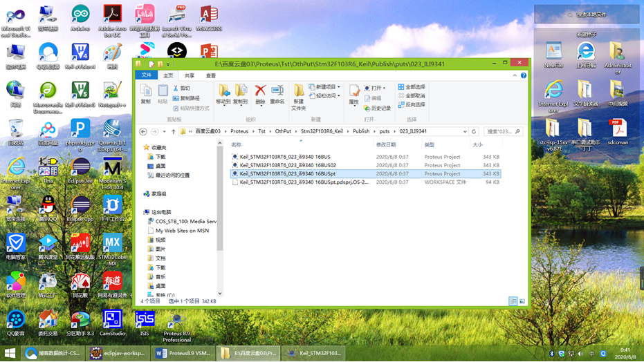Click the 历史记录 history command
The height and width of the screenshot is (362, 644).
[x=378, y=108]
